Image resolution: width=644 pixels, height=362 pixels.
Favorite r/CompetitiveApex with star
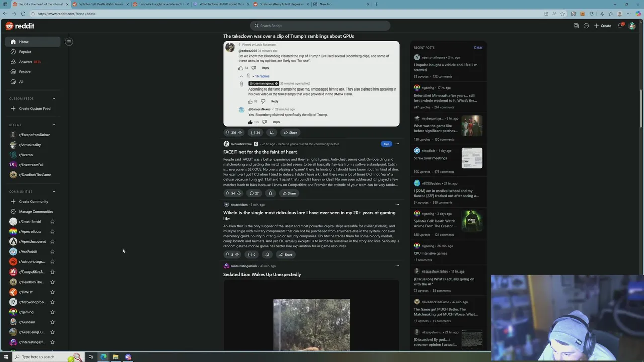[x=52, y=271]
